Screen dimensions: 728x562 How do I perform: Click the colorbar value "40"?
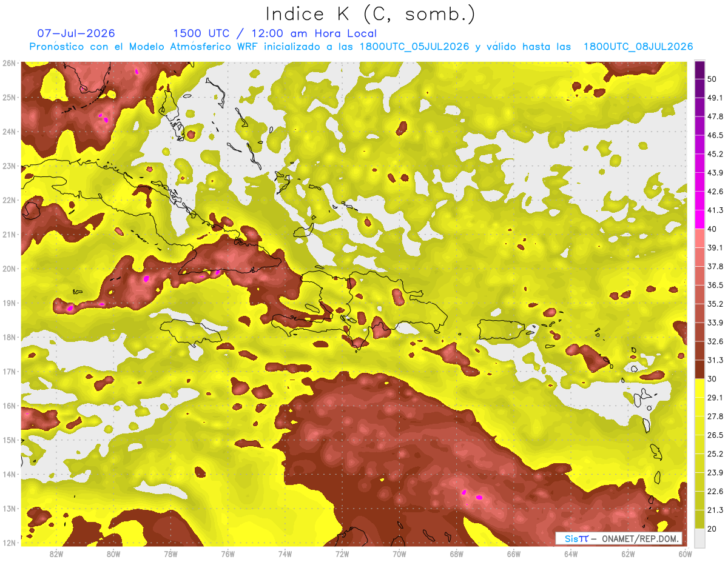(713, 229)
